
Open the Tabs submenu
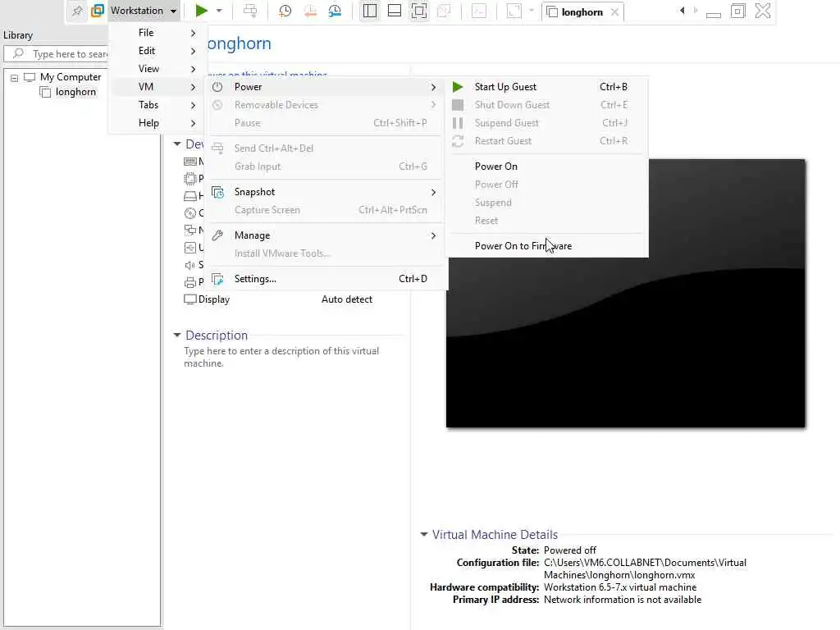click(157, 105)
